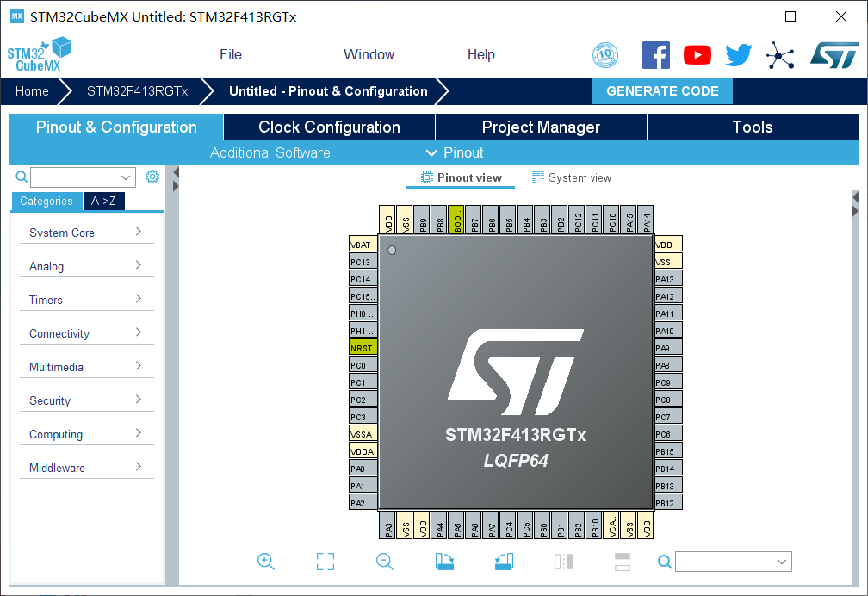Switch to System view

571,177
